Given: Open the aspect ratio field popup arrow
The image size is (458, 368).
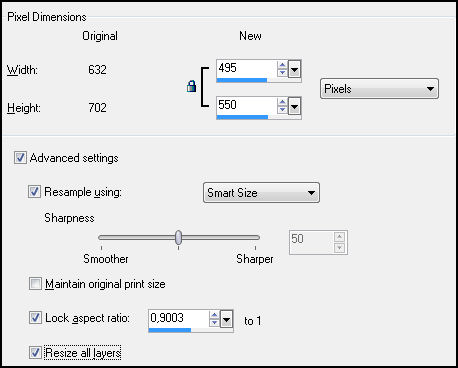Looking at the screenshot, I should coord(226,319).
